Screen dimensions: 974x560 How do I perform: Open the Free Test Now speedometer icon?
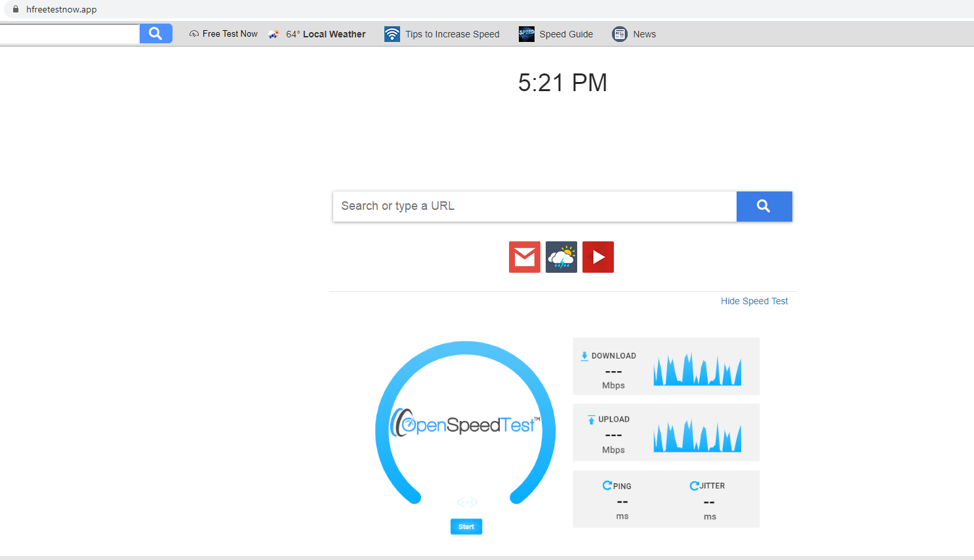pyautogui.click(x=194, y=34)
